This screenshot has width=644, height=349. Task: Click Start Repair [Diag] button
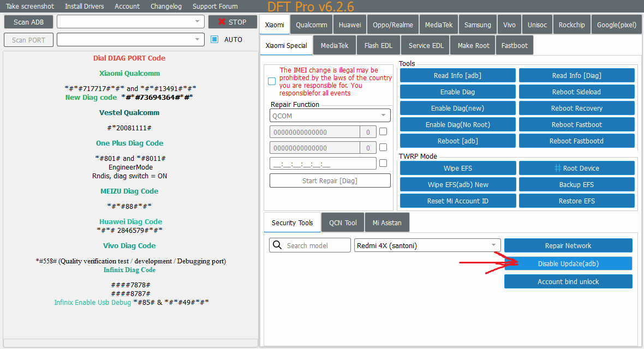click(x=330, y=180)
